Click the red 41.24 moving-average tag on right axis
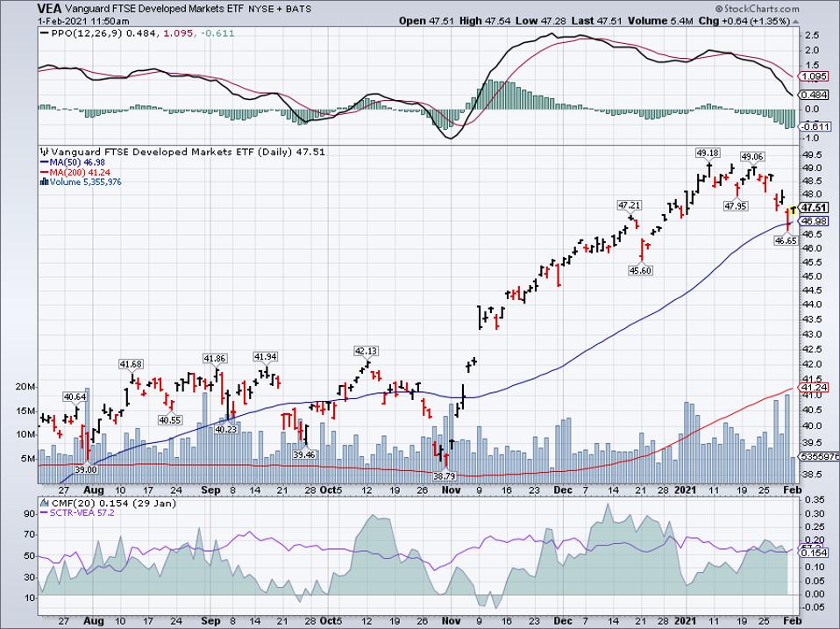Viewport: 840px width, 629px height. 815,388
